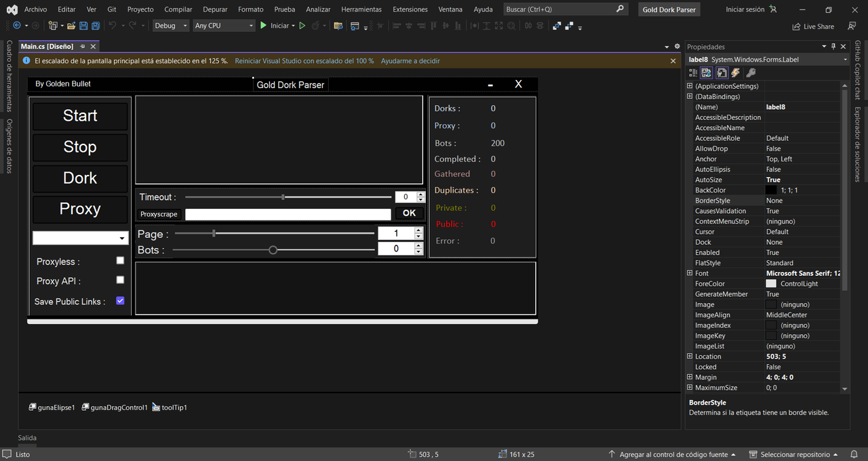Pin the Propiedades panel with pushpin icon
This screenshot has height=461, width=868.
click(833, 46)
